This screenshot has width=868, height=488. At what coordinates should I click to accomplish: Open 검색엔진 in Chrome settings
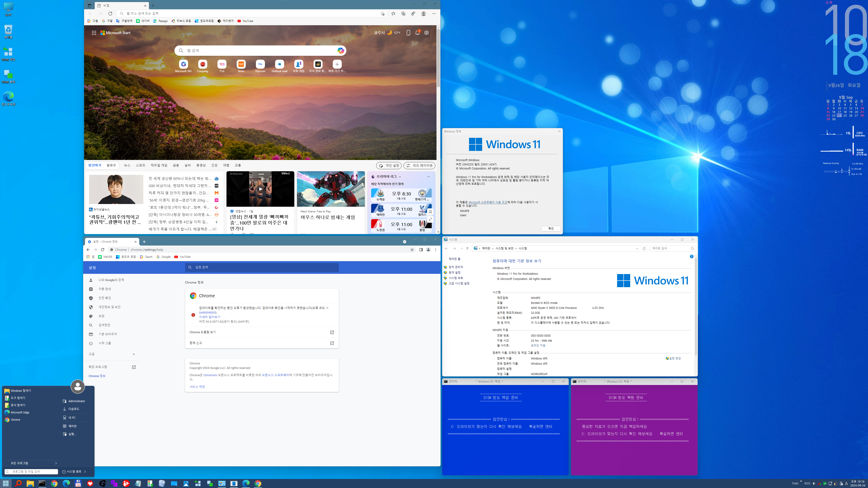tap(104, 325)
